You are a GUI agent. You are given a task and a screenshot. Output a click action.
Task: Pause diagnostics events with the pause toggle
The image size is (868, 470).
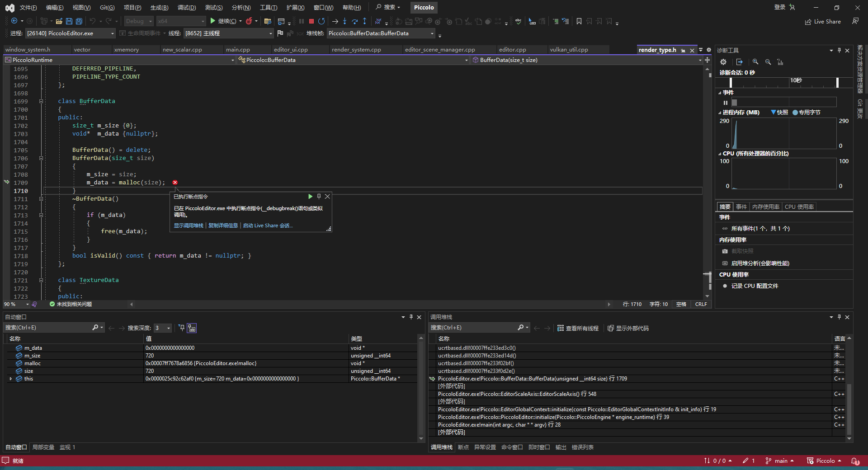pos(726,103)
